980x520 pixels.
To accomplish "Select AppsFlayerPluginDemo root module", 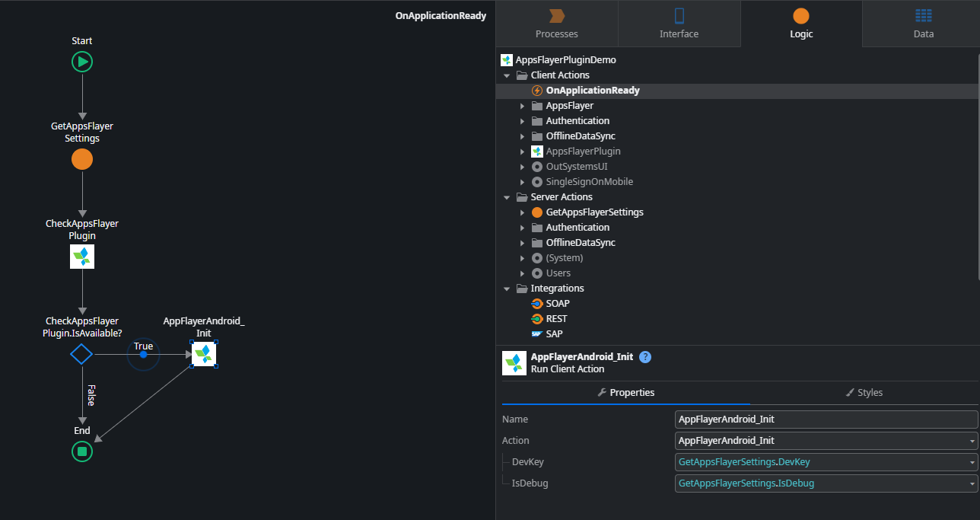I will (565, 60).
